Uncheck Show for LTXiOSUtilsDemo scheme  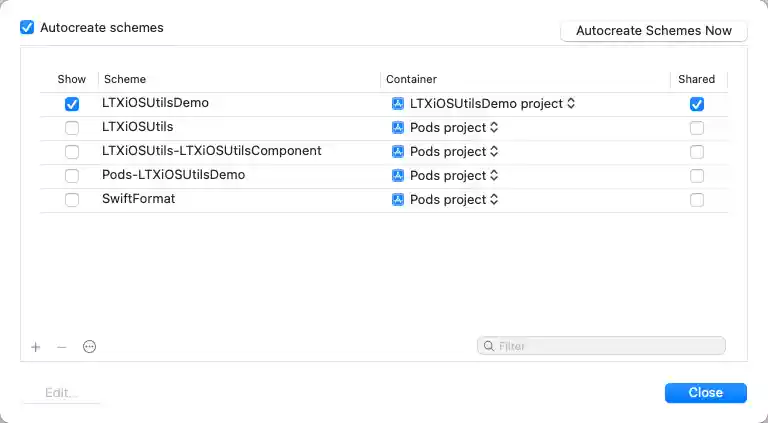[72, 104]
